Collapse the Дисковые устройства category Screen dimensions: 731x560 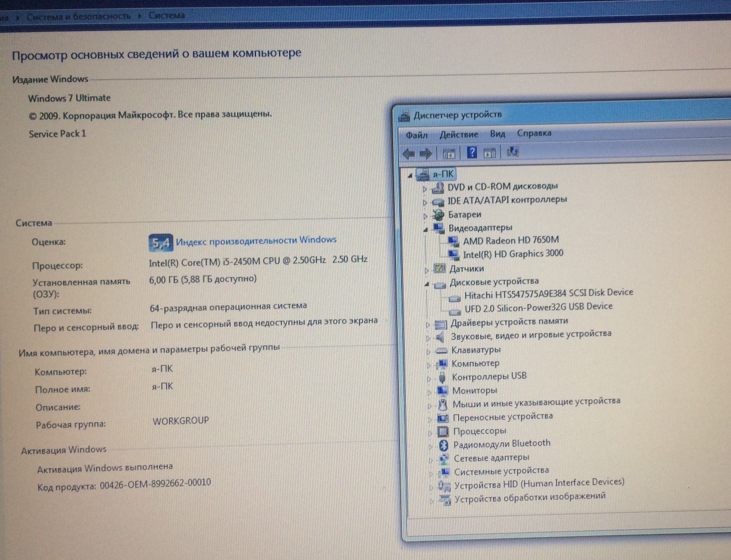[426, 284]
